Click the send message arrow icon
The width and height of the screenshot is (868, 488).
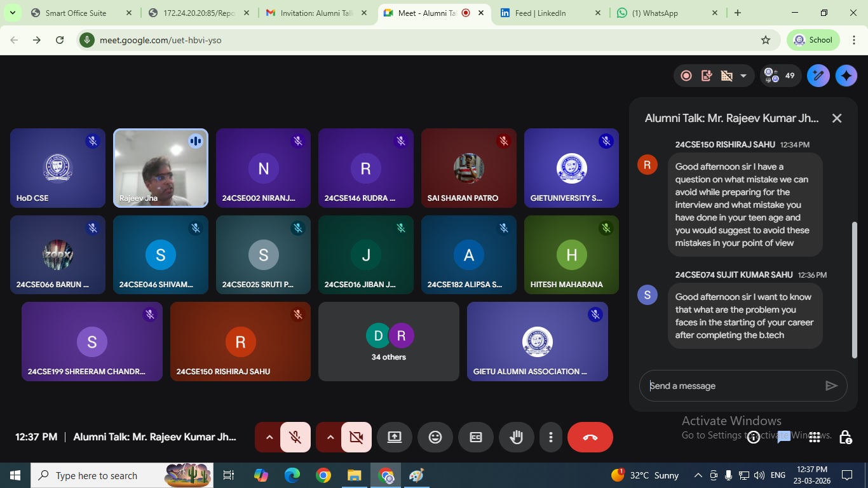point(831,386)
